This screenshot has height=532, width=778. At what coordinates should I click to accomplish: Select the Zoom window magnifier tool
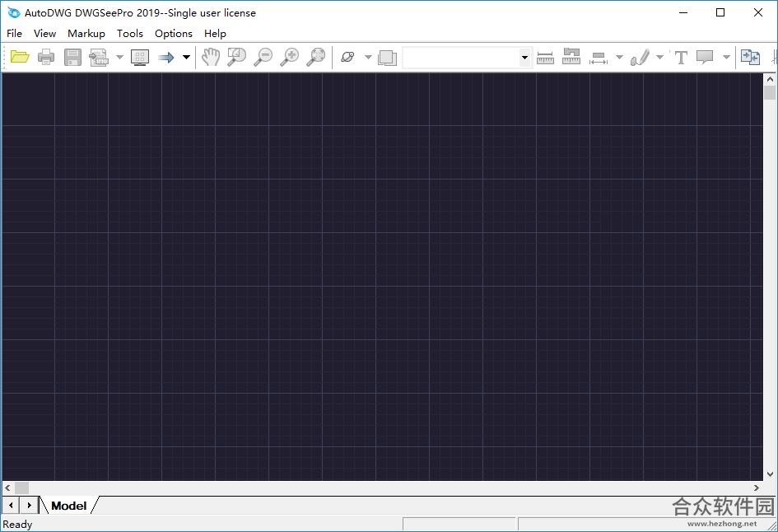point(236,57)
